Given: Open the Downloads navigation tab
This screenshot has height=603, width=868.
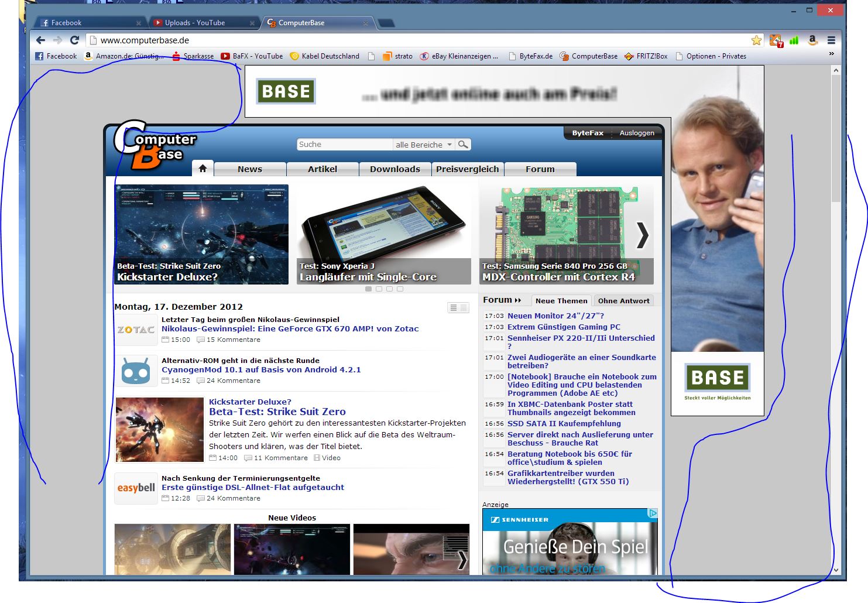Looking at the screenshot, I should 395,169.
